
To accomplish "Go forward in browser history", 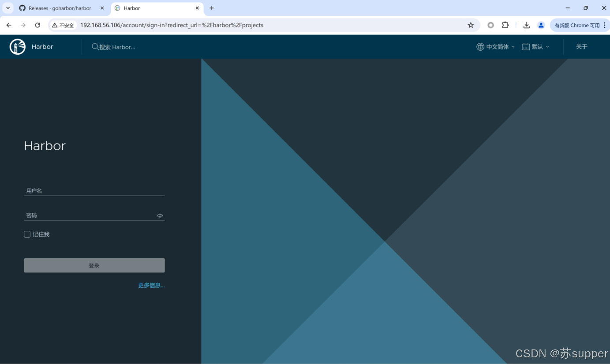I will click(x=23, y=25).
